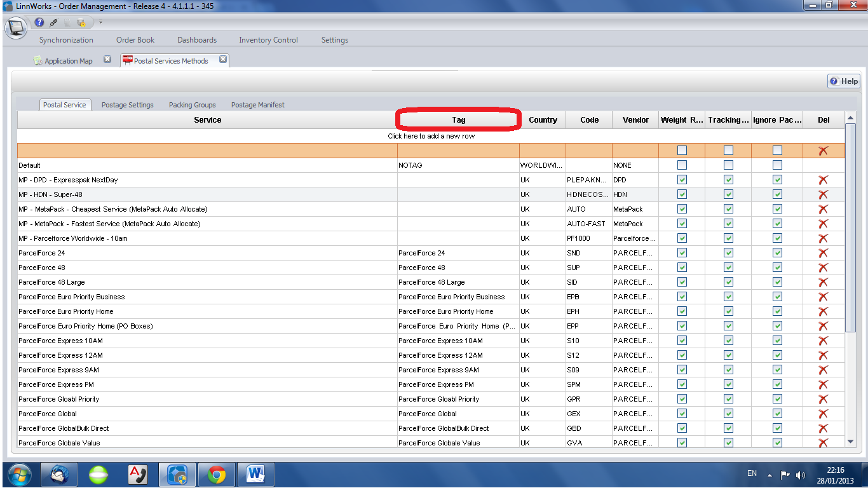Switch to the Postage Manifest tab
868x488 pixels.
[258, 105]
